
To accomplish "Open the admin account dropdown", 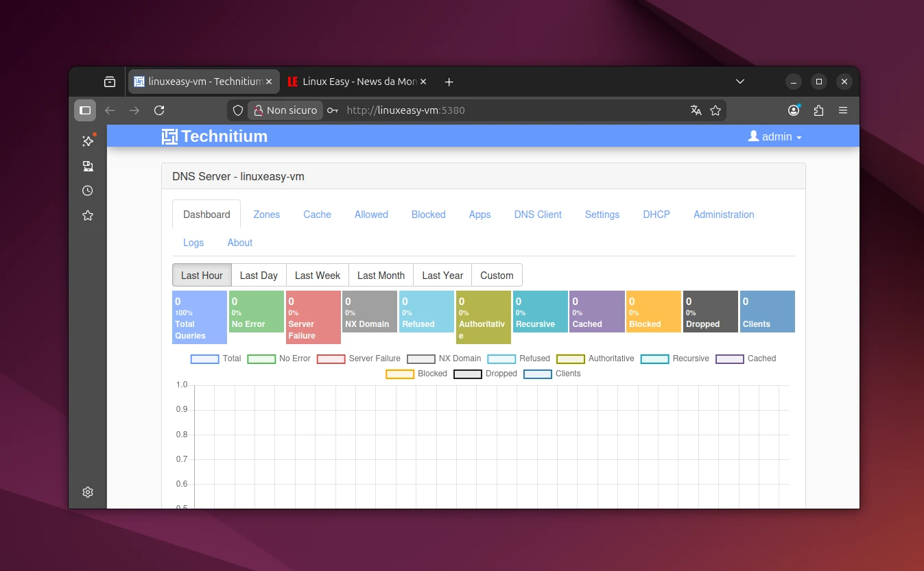I will 774,136.
